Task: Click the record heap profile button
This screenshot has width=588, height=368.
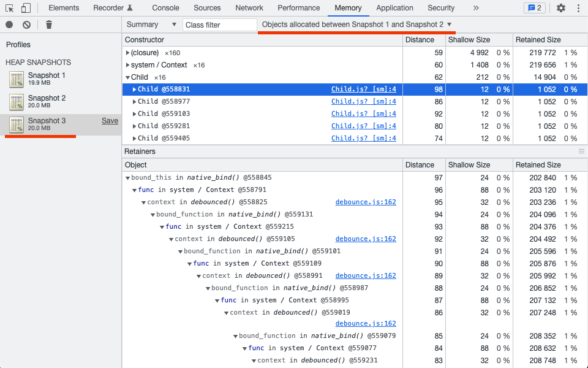Action: click(x=9, y=25)
